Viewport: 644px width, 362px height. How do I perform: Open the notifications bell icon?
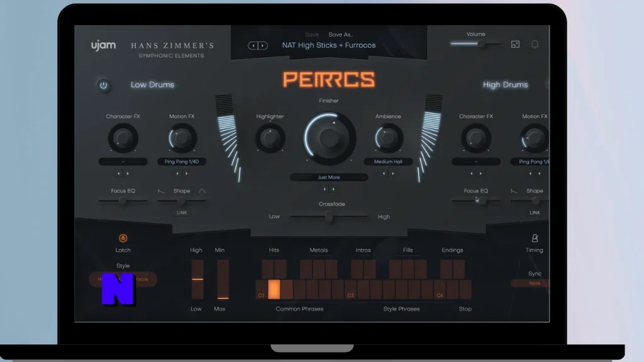click(x=535, y=45)
